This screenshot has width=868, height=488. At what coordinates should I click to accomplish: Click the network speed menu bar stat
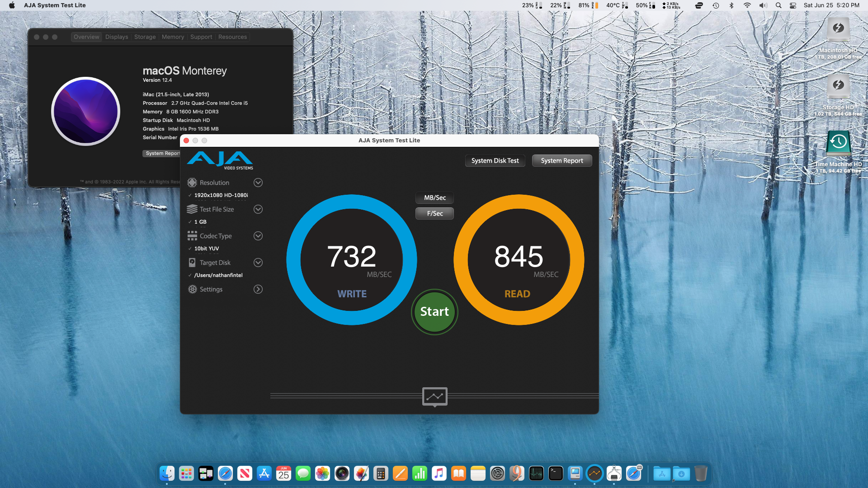point(671,5)
